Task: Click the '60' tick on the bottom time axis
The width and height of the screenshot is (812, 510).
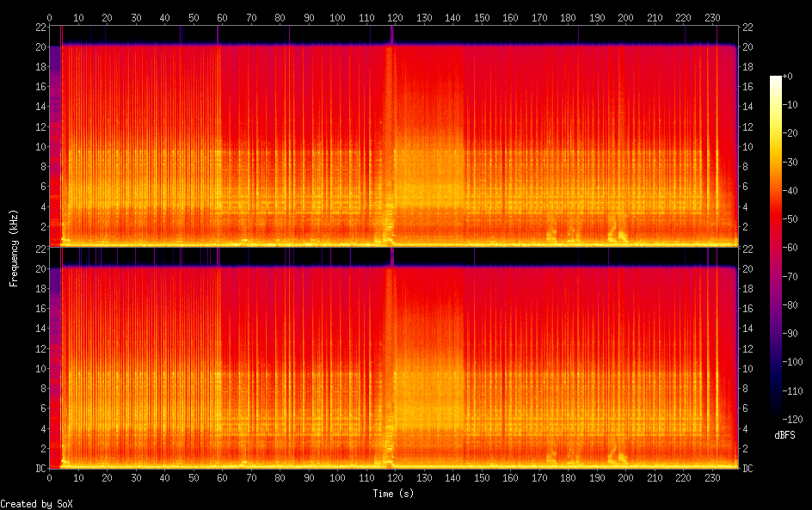Action: point(222,477)
